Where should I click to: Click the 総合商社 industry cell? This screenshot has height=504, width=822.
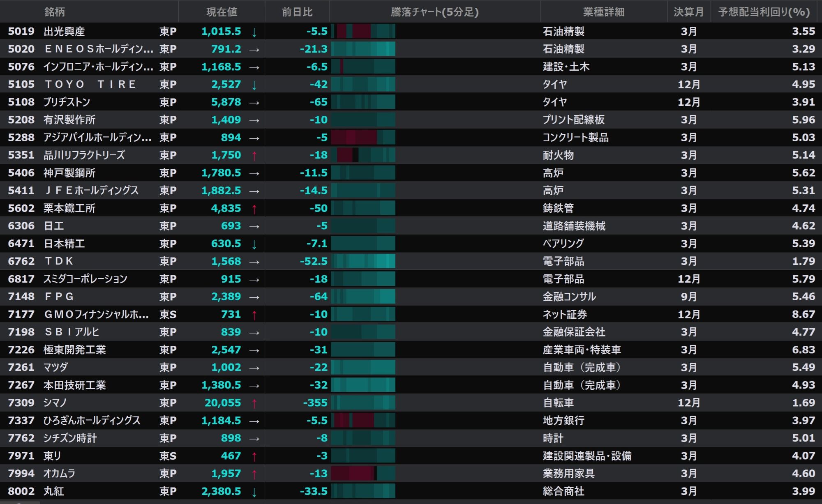[563, 491]
